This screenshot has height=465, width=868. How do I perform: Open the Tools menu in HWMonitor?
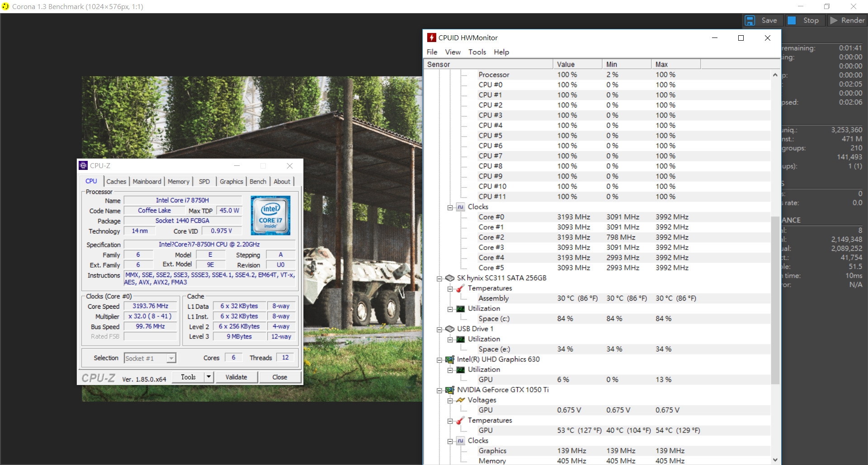click(477, 52)
